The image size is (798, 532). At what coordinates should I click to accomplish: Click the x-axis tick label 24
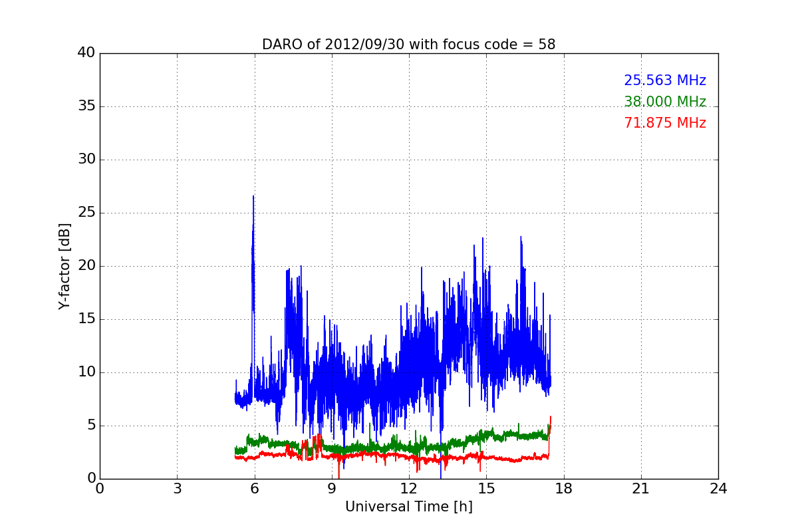coord(718,489)
